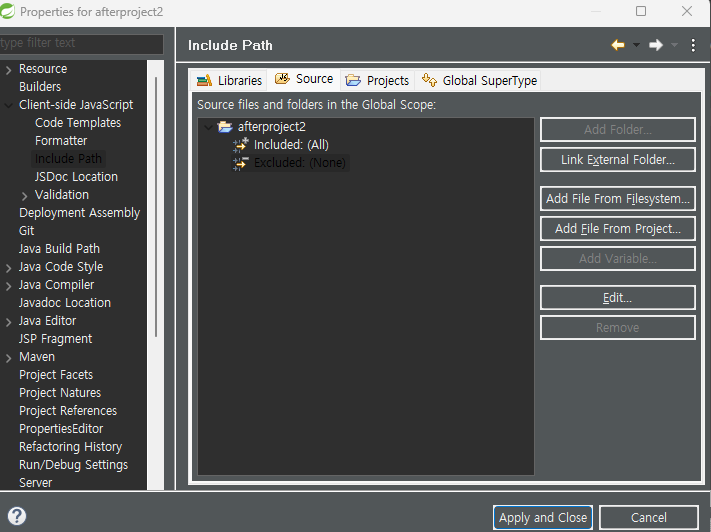Collapse the Client-side JavaScript node

pos(8,105)
